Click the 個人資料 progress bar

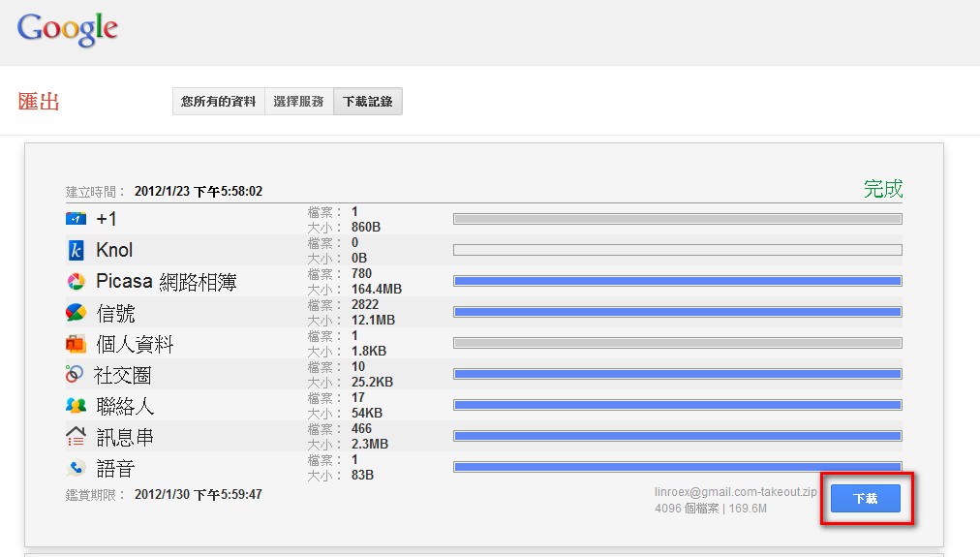(x=678, y=343)
